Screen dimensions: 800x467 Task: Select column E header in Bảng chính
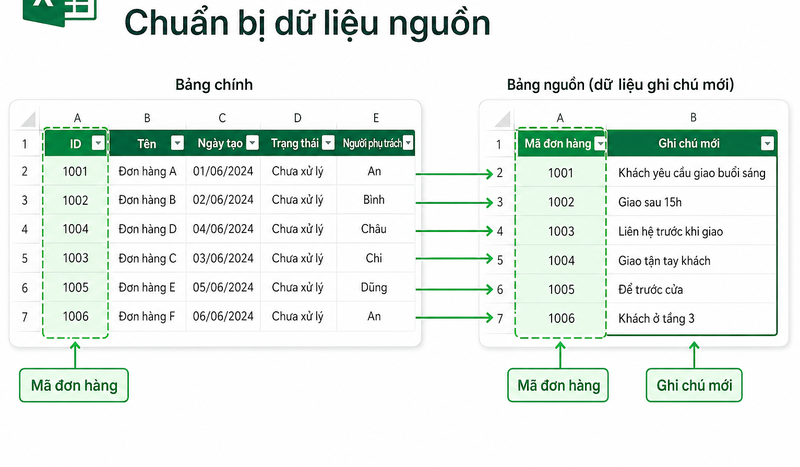pyautogui.click(x=376, y=118)
